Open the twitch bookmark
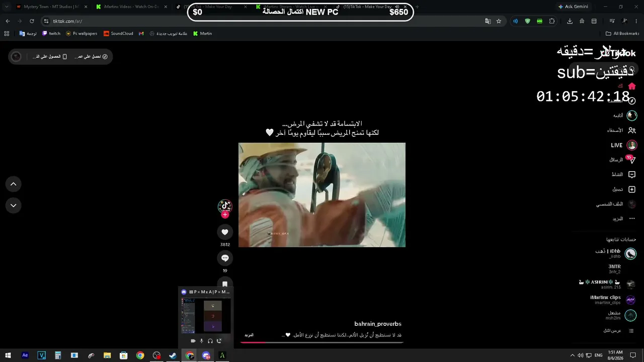 51,34
